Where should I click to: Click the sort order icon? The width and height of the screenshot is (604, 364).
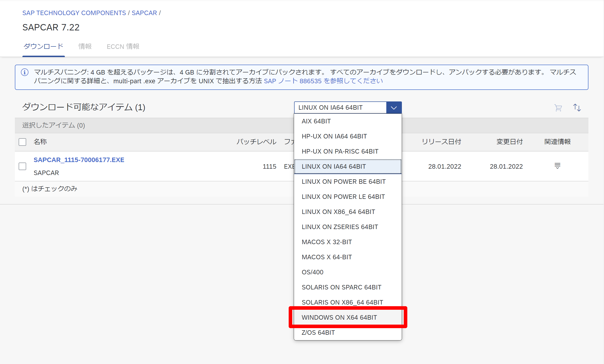coord(577,108)
